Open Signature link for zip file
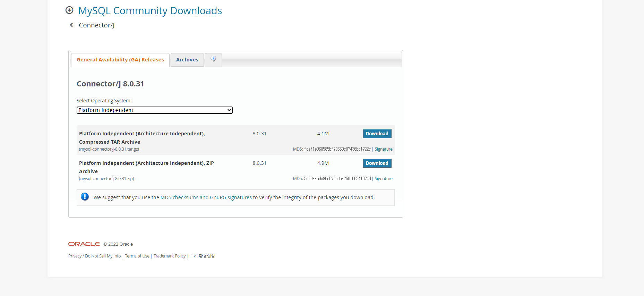Screen dimensions: 644x296 384,179
